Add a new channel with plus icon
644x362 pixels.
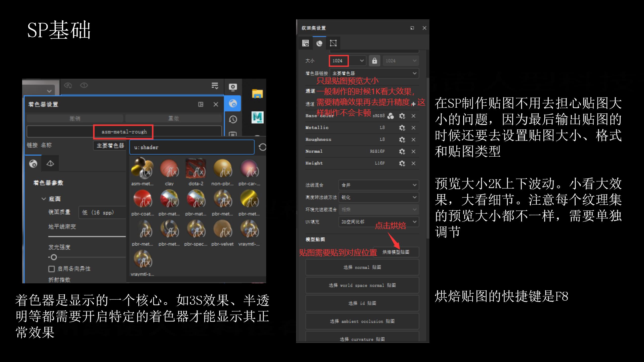pyautogui.click(x=413, y=104)
